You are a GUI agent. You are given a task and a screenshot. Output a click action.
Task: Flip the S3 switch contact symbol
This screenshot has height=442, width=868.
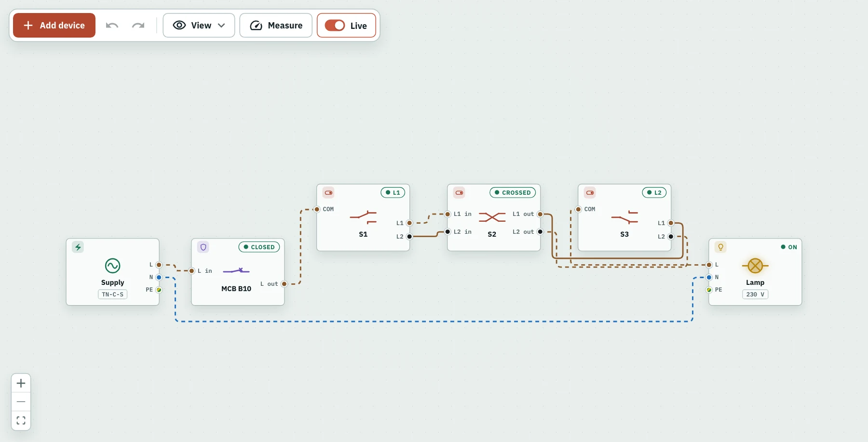[624, 217]
